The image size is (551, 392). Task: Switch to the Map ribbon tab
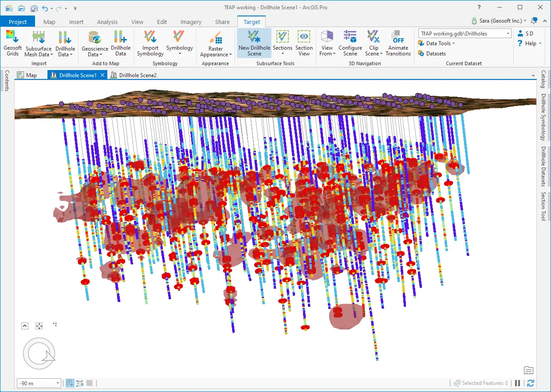click(49, 22)
